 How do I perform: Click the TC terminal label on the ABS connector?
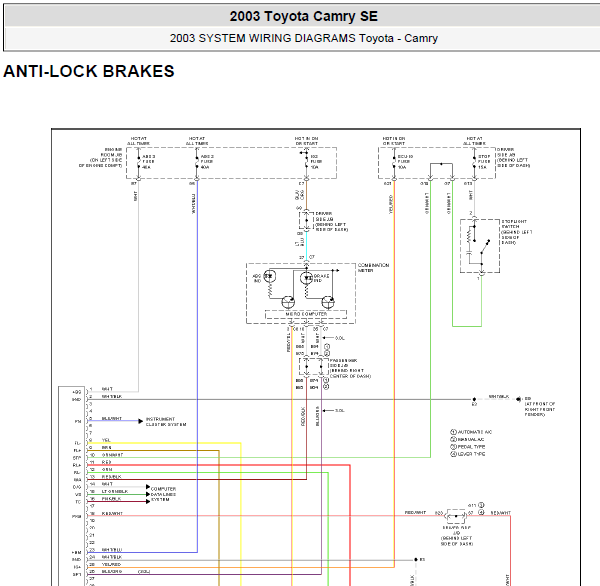pyautogui.click(x=78, y=502)
